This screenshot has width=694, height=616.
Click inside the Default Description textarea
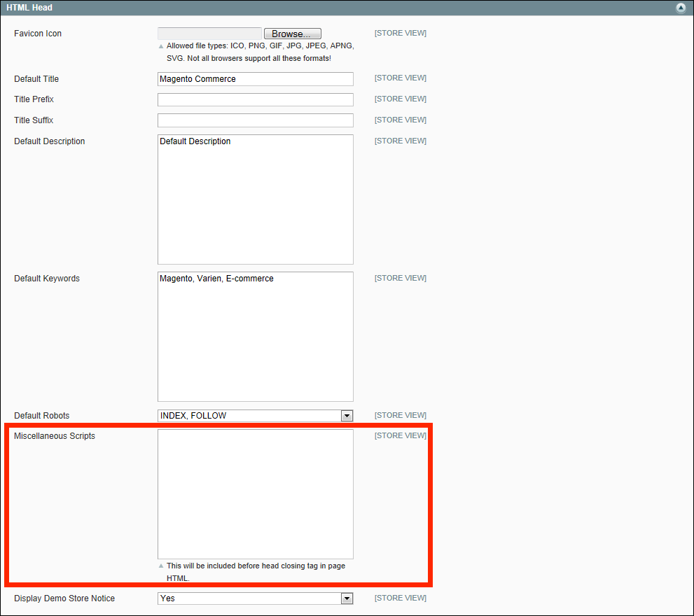pos(256,199)
